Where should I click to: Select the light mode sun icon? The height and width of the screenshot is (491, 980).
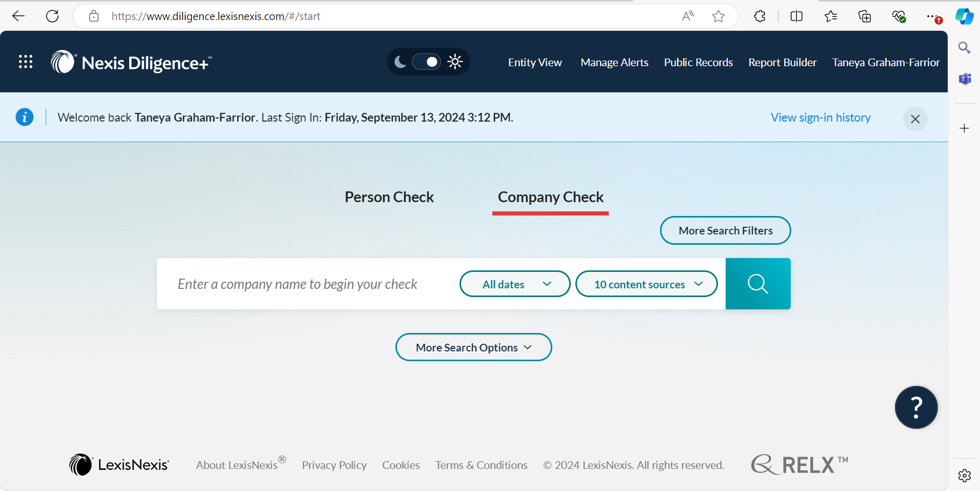455,62
